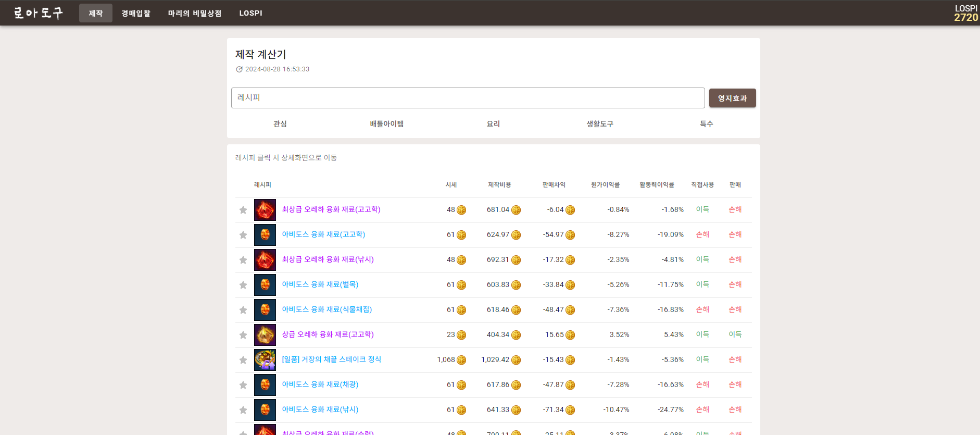The height and width of the screenshot is (435, 980).
Task: Open 아비도스 융화 재료(고고학) recipe link
Action: point(323,234)
